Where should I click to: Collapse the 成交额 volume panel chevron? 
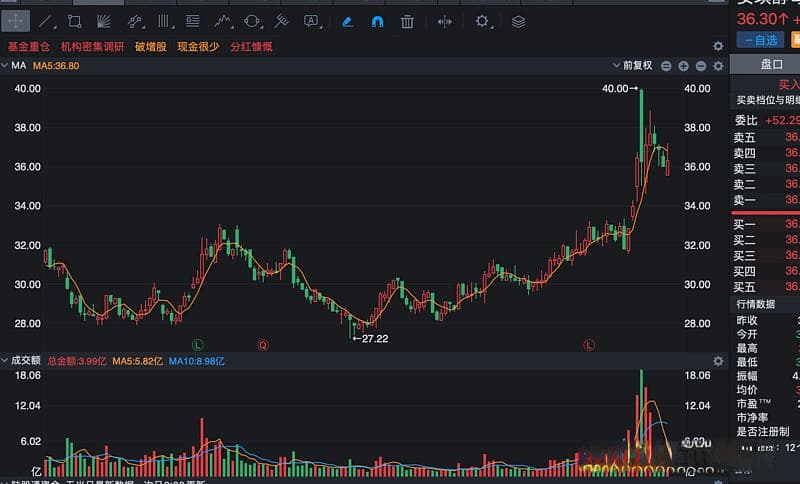[x=5, y=361]
